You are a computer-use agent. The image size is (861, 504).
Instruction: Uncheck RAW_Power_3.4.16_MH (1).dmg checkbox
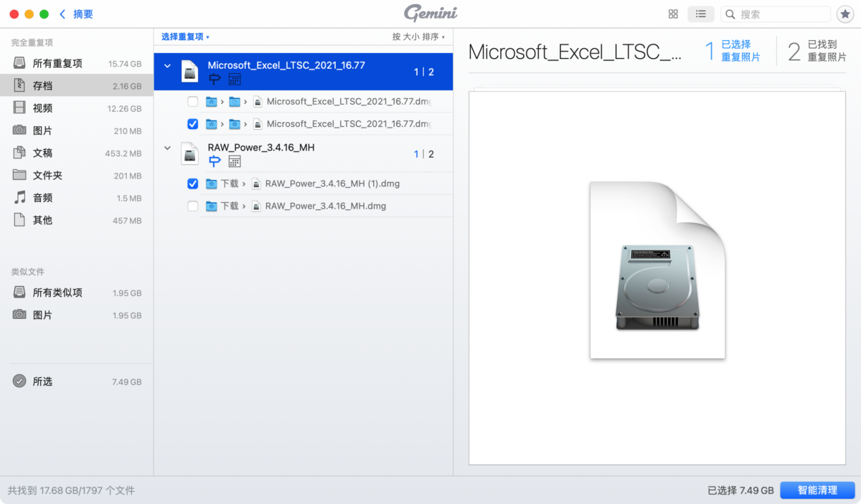[x=192, y=184]
